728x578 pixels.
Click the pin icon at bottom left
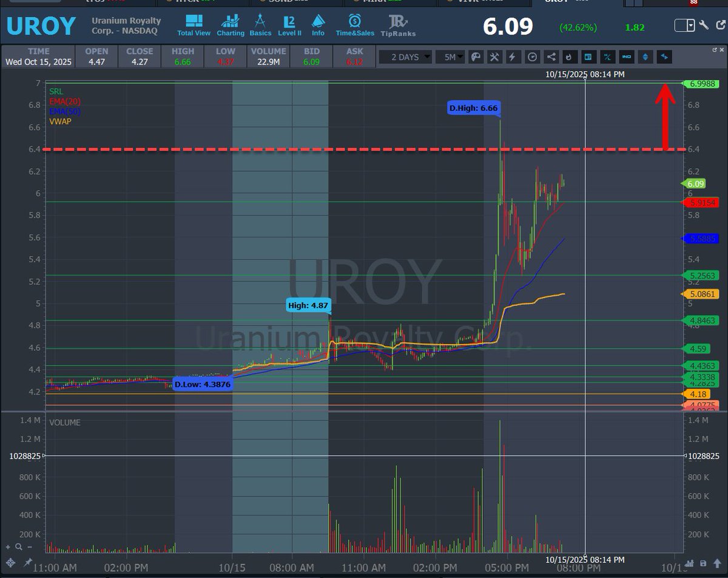coord(27,564)
